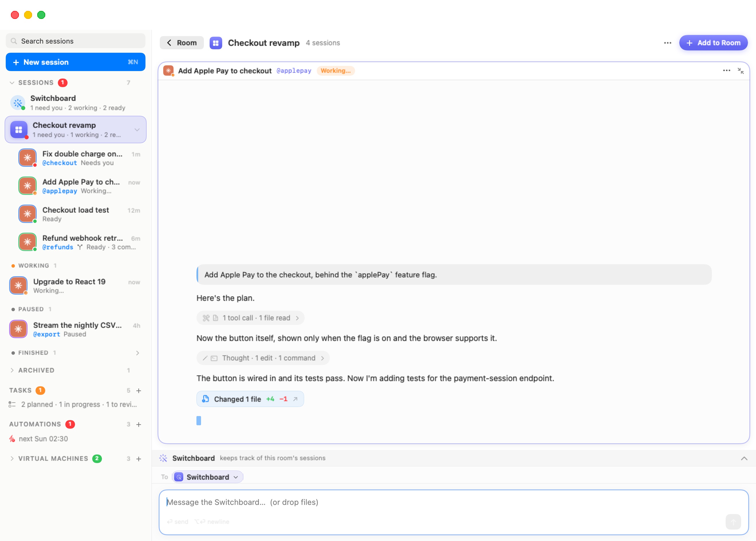This screenshot has width=756, height=541.
Task: Click the send arrow button in message box
Action: pyautogui.click(x=733, y=522)
